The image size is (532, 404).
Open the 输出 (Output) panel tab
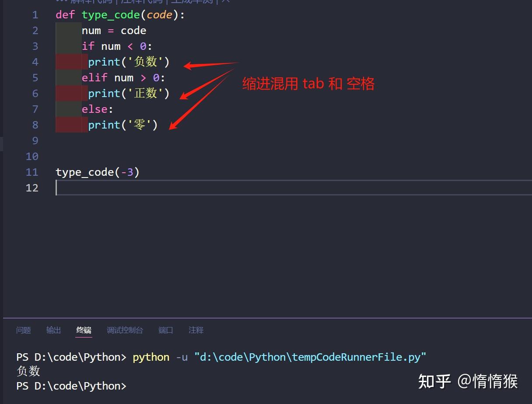coord(53,331)
